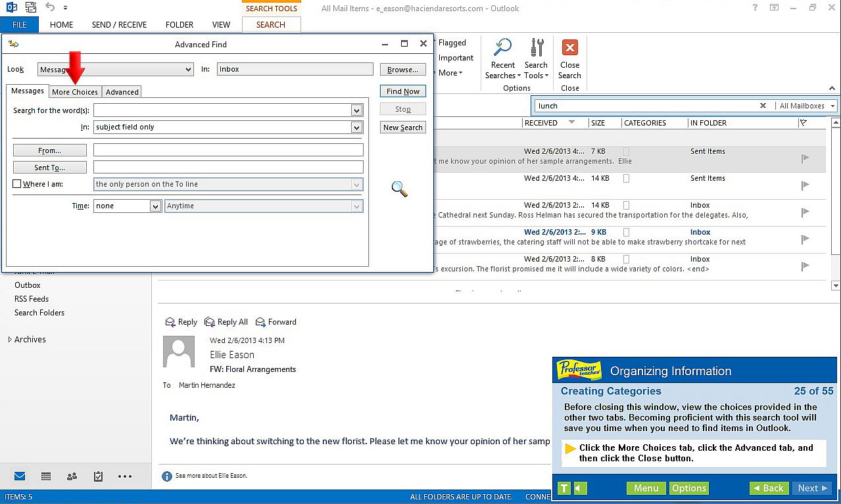Click the Send/Receive All Folders quick access icon
The height and width of the screenshot is (504, 841).
point(30,8)
